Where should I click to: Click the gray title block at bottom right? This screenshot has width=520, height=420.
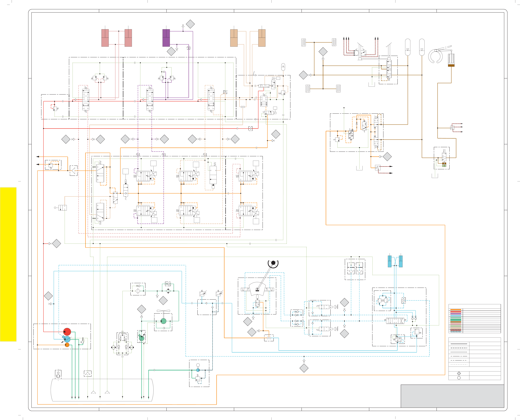[x=452, y=396]
